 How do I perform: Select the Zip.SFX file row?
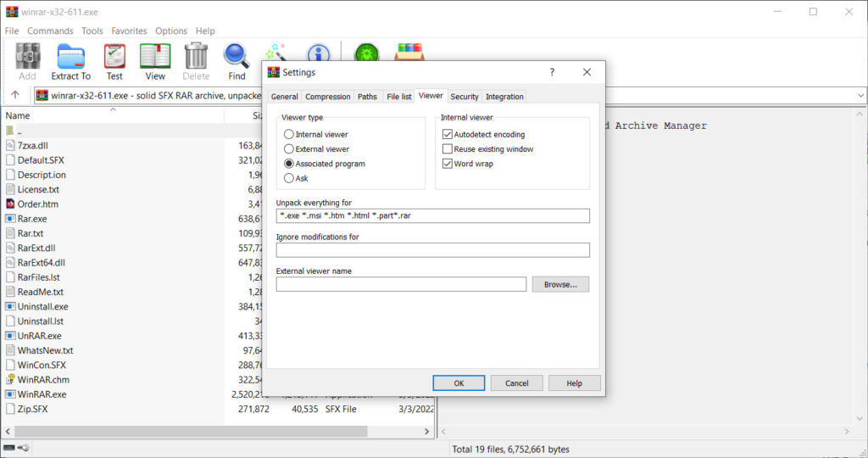pos(219,410)
